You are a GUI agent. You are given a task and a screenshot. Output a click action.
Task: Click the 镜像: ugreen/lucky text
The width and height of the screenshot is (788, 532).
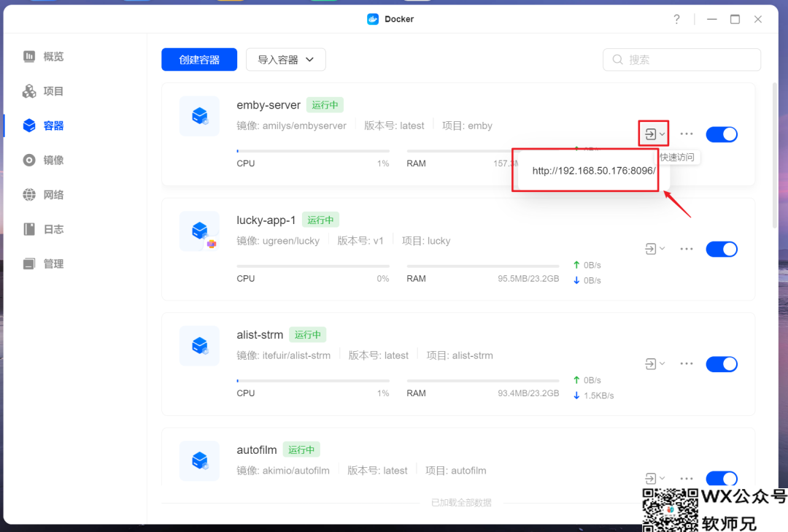tap(278, 241)
